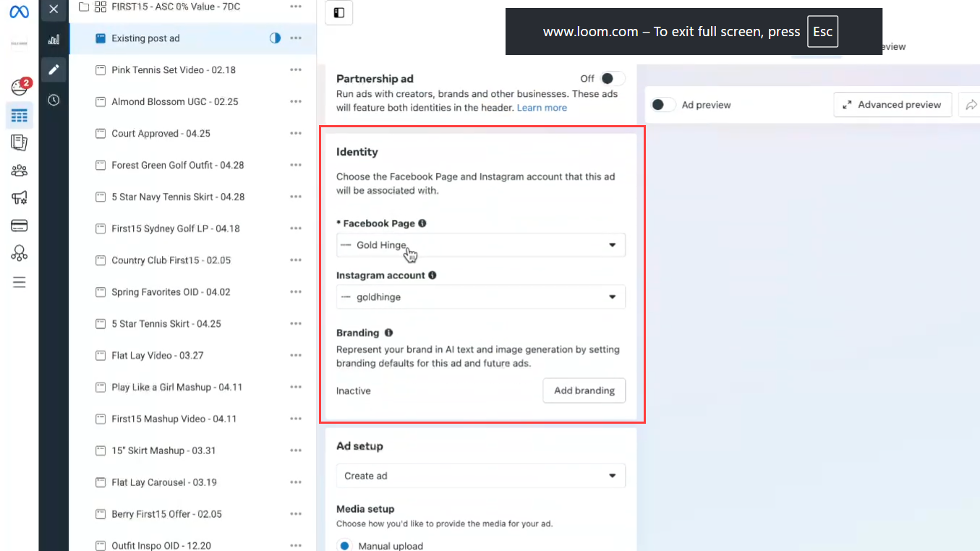Click the Identity section heading
The width and height of the screenshot is (980, 551).
[x=357, y=152]
